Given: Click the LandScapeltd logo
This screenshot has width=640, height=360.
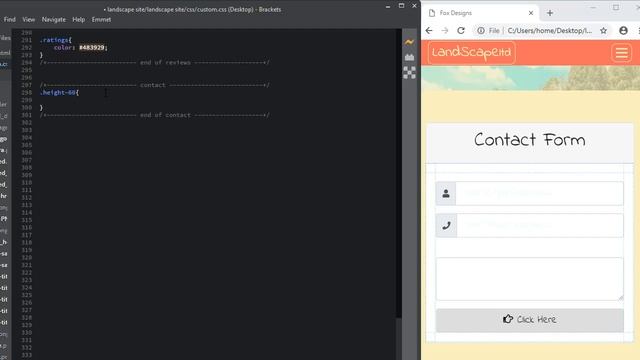Looking at the screenshot, I should click(471, 53).
